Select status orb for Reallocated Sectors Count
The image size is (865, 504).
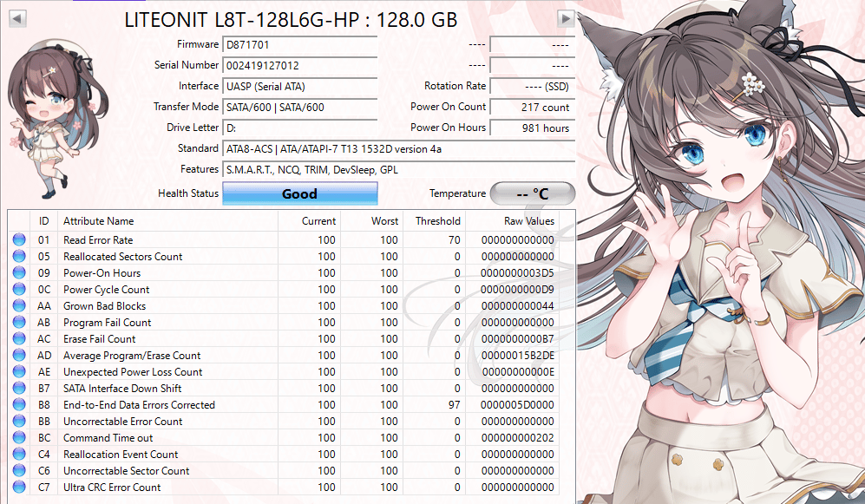[19, 256]
